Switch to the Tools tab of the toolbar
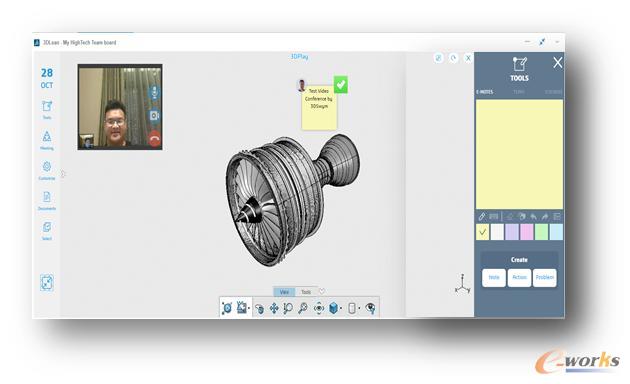The image size is (630, 384). pyautogui.click(x=306, y=292)
